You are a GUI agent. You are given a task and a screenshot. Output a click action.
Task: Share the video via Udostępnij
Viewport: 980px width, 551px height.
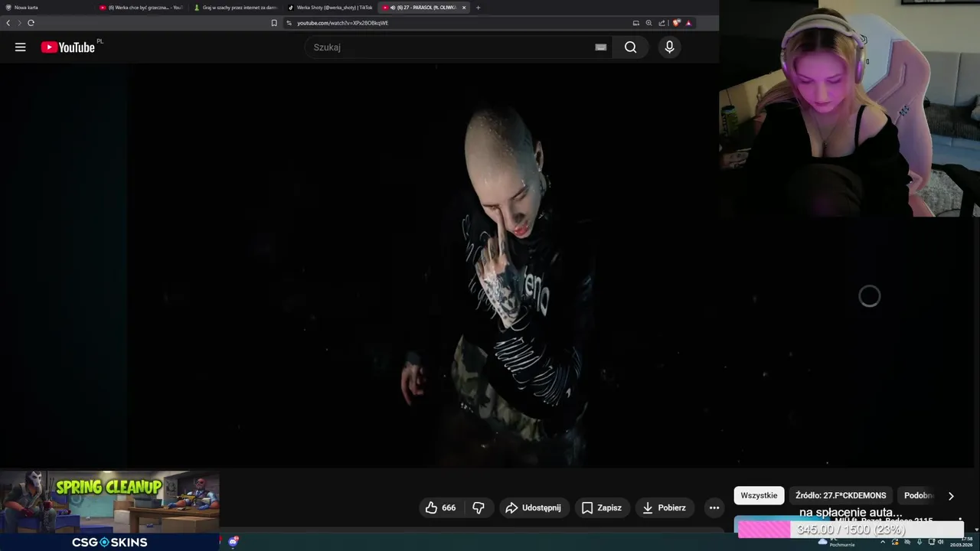tap(534, 507)
